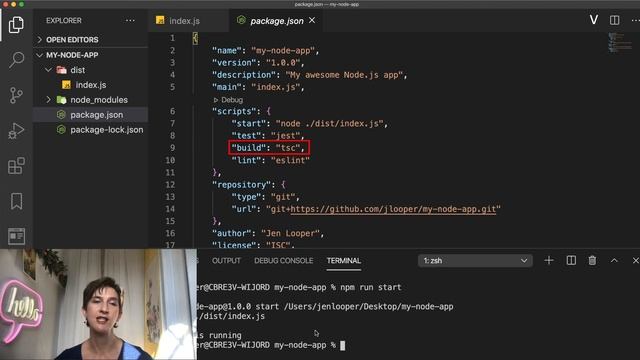Click the "lint": "eslint" line
Screen dimensions: 640x360
tap(270, 160)
